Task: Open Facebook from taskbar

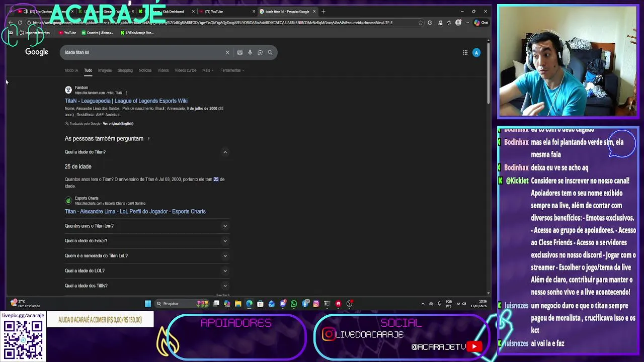Action: [305, 304]
